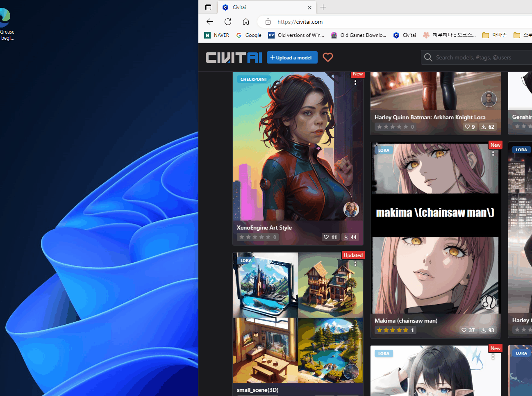This screenshot has width=532, height=396.
Task: Click XenoEngine Art Style star rating
Action: (x=258, y=237)
